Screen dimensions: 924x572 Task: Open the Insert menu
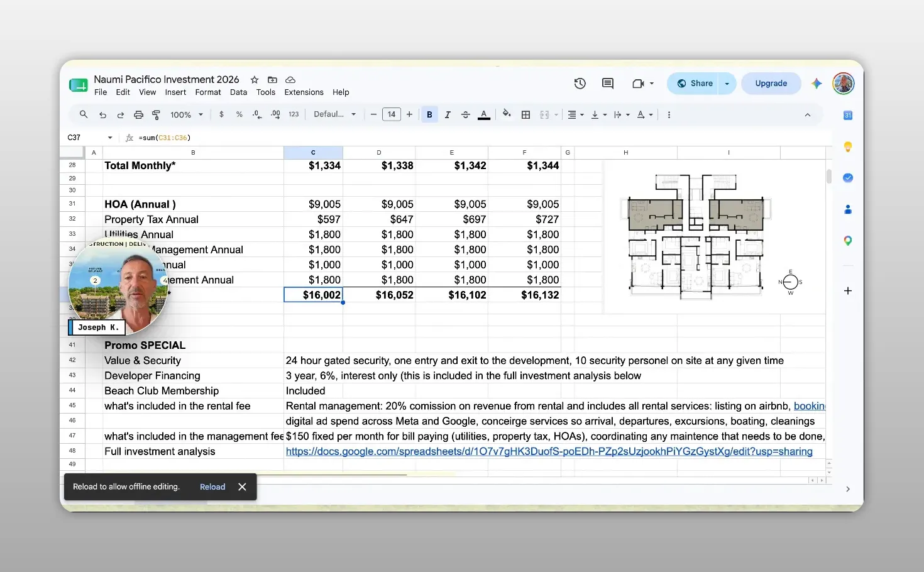tap(175, 92)
